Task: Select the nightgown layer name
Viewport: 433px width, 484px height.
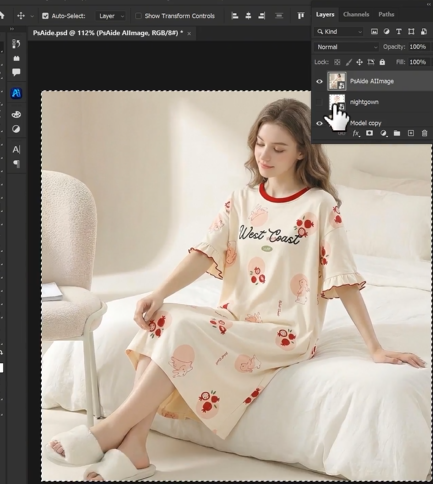Action: click(x=364, y=102)
